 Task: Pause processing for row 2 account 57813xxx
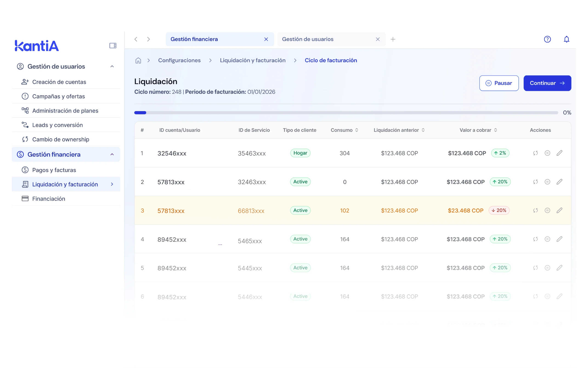[548, 182]
